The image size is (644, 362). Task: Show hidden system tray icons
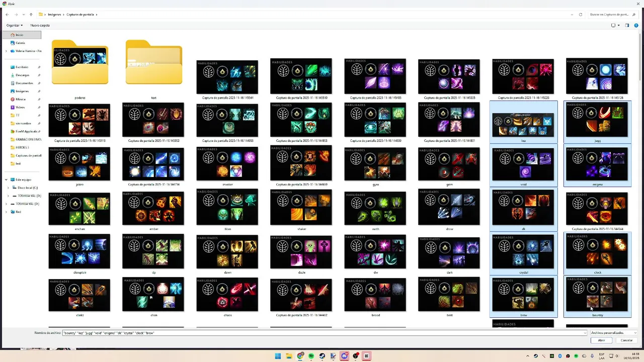click(528, 356)
